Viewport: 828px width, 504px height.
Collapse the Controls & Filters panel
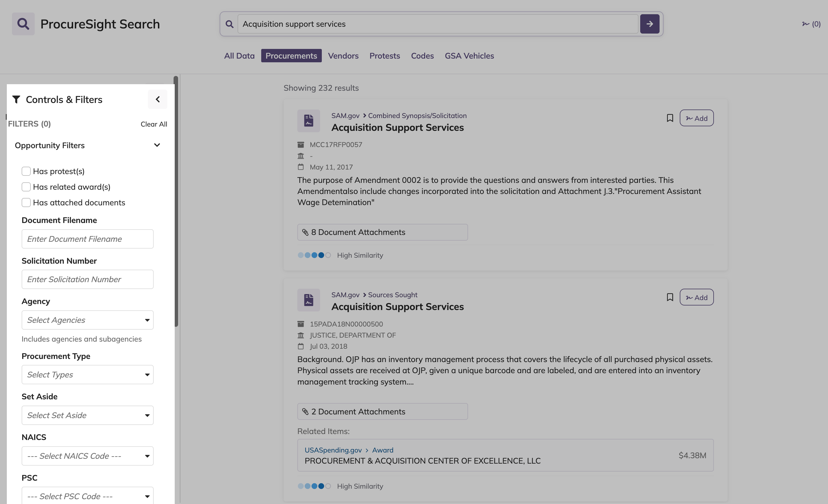[158, 100]
